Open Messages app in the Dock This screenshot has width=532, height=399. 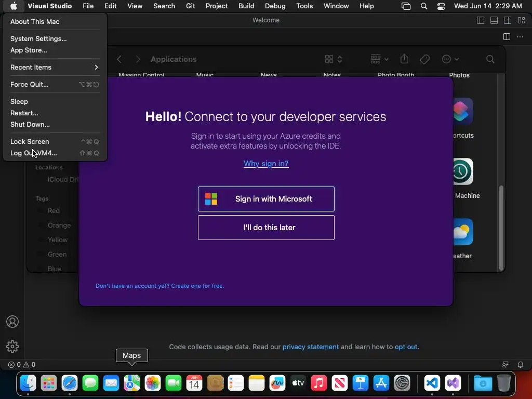pyautogui.click(x=90, y=383)
